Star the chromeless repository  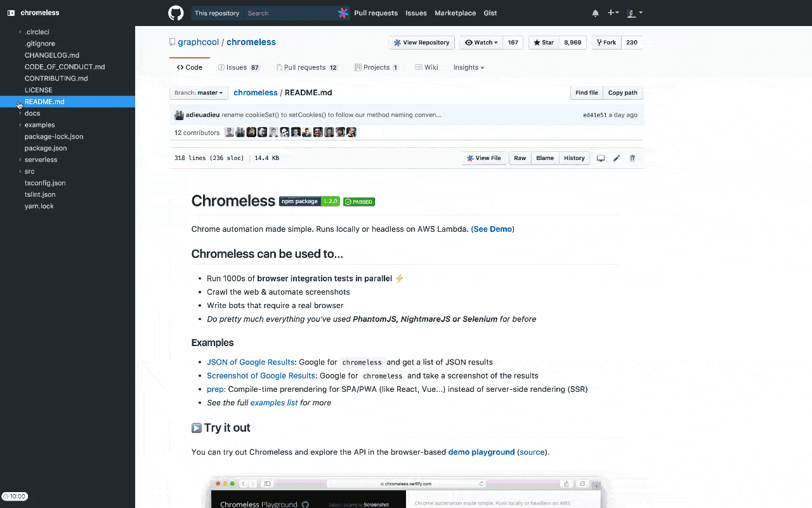[543, 42]
